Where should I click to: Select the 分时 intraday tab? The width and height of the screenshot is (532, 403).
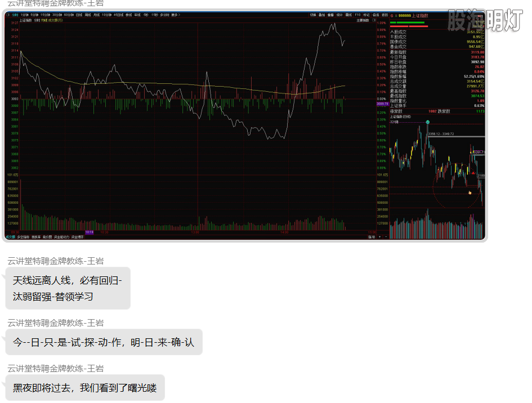tap(15, 15)
